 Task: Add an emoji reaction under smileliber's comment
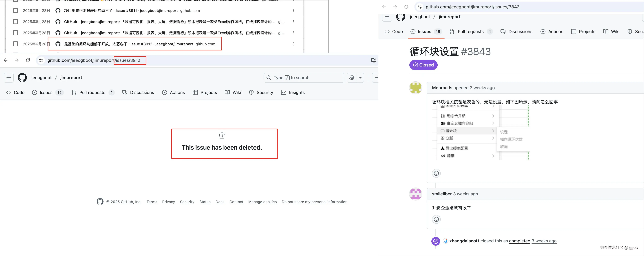[436, 219]
